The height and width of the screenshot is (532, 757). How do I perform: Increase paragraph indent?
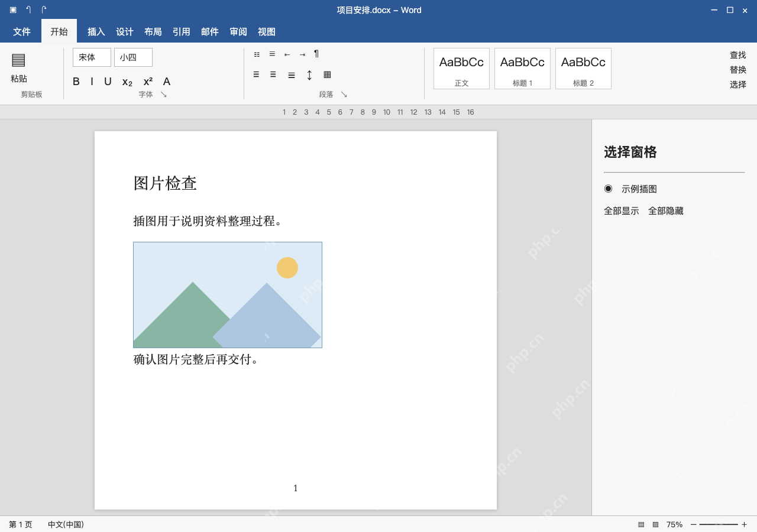click(x=302, y=54)
